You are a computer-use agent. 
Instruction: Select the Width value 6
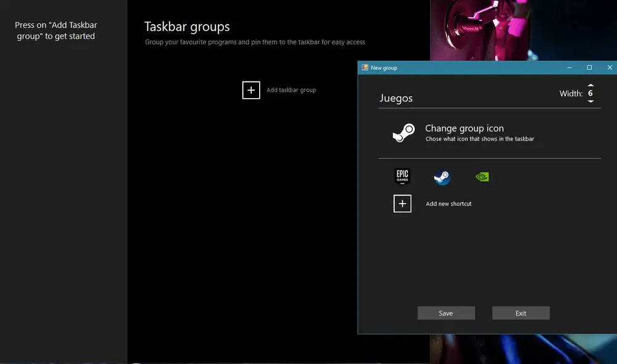590,94
